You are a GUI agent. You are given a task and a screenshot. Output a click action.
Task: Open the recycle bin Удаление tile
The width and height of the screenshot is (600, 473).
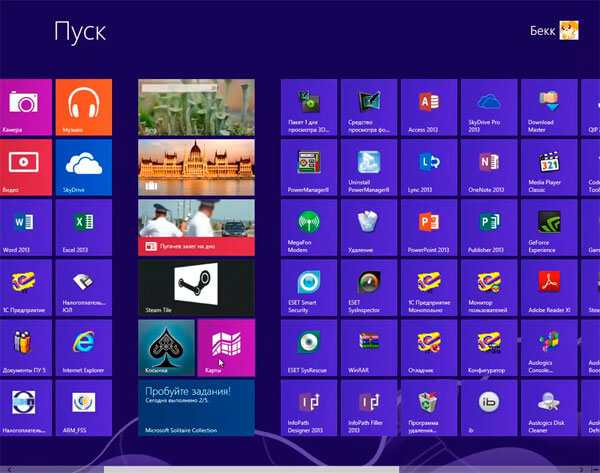369,227
